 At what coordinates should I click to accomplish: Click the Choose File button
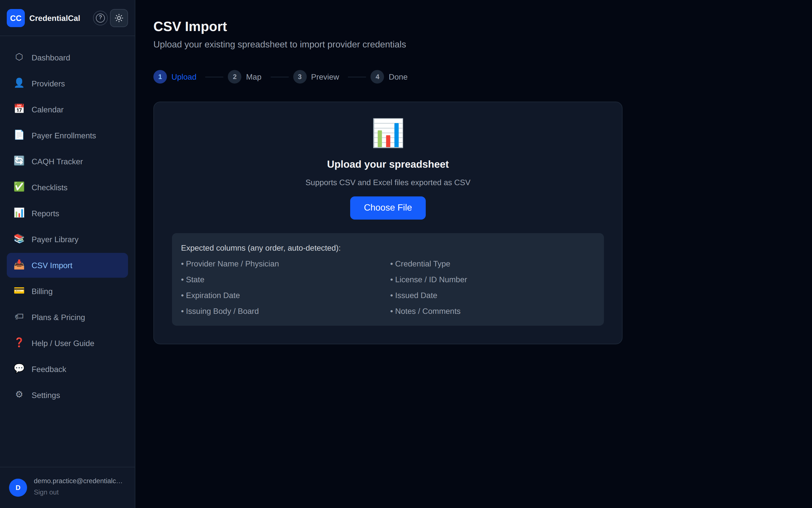coord(388,208)
